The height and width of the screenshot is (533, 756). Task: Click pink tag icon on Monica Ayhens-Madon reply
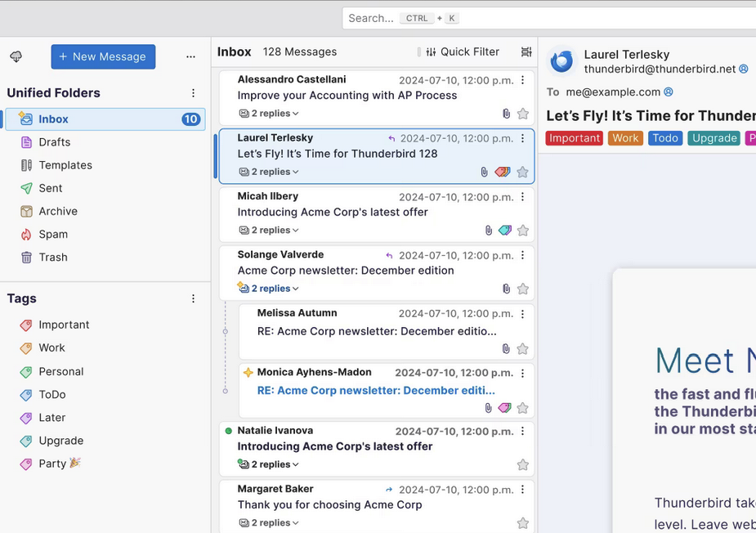[505, 408]
